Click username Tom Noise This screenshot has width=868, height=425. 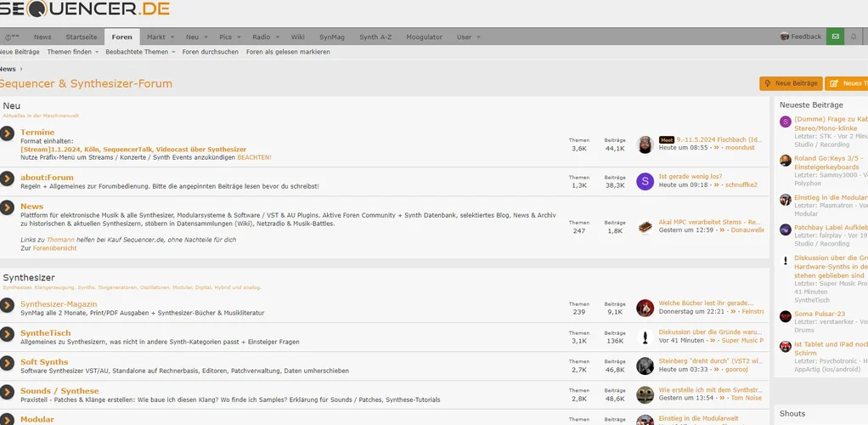(x=747, y=399)
